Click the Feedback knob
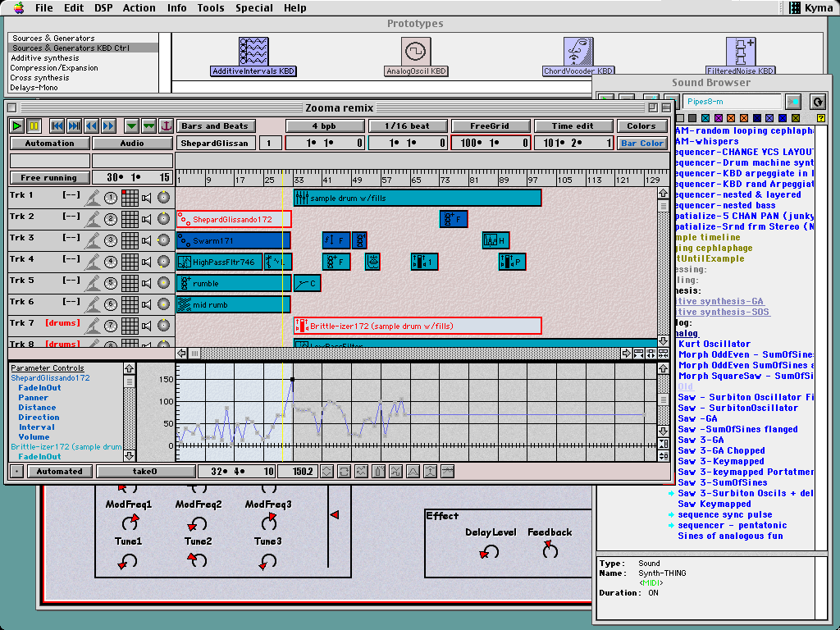 pyautogui.click(x=550, y=550)
